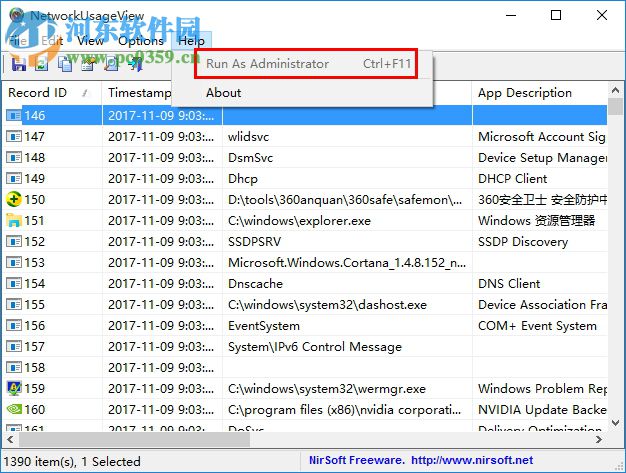Close the open Help menu
626x473 pixels.
(191, 41)
